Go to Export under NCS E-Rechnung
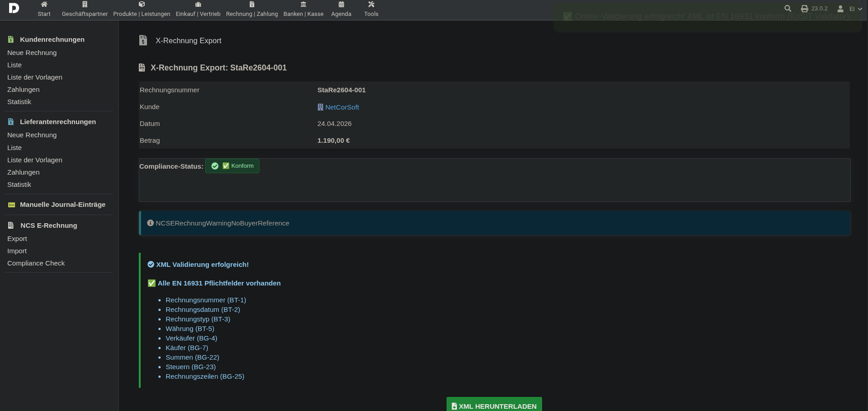The height and width of the screenshot is (411, 868). click(x=17, y=239)
